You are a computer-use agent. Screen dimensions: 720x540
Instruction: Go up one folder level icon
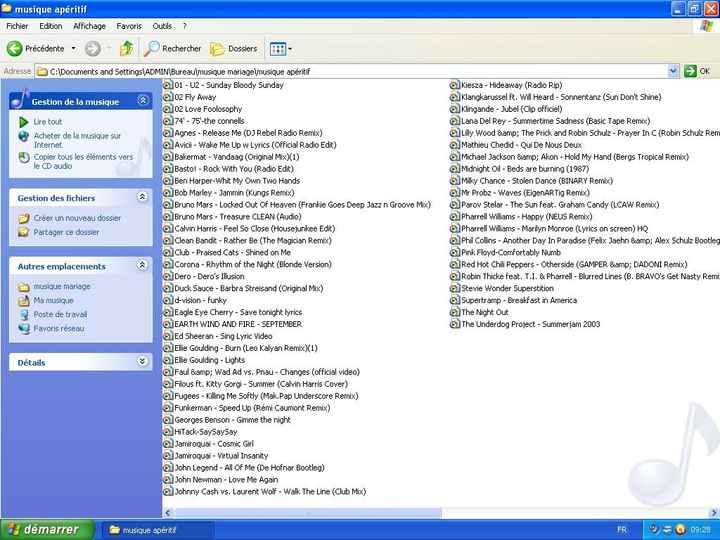[x=126, y=48]
